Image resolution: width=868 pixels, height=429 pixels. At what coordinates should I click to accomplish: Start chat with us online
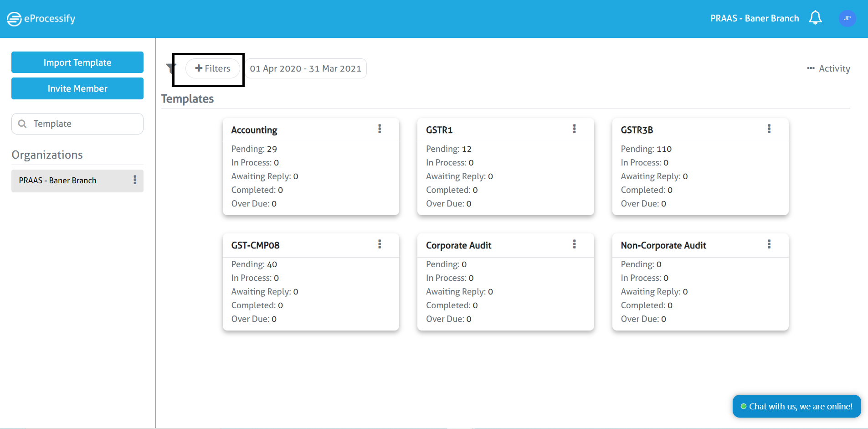pos(796,406)
